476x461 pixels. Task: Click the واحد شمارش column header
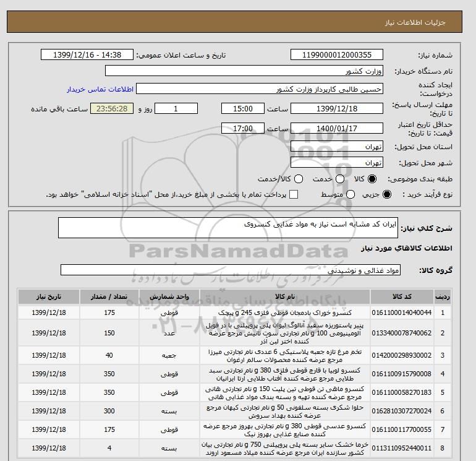point(169,296)
